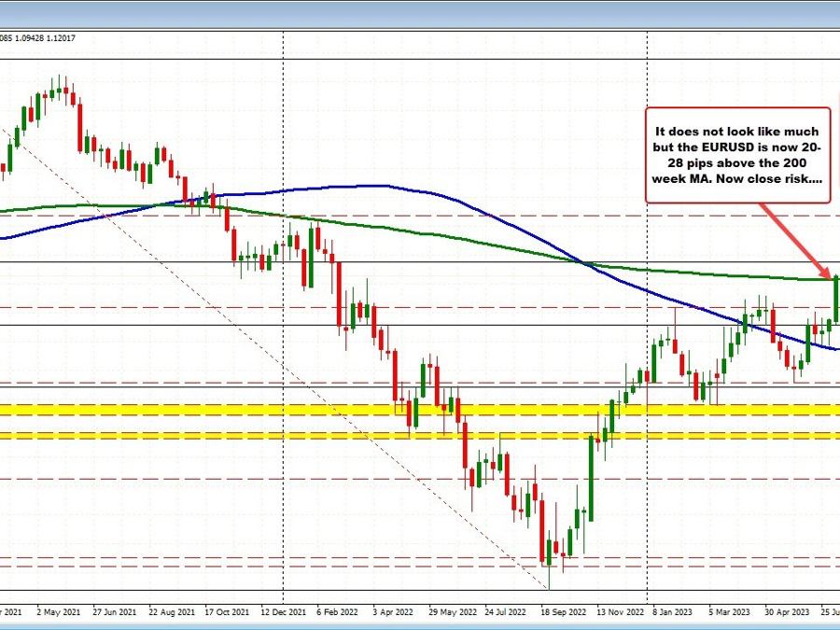Select the '6 Feb 2022' axis label
The image size is (840, 630).
click(337, 611)
